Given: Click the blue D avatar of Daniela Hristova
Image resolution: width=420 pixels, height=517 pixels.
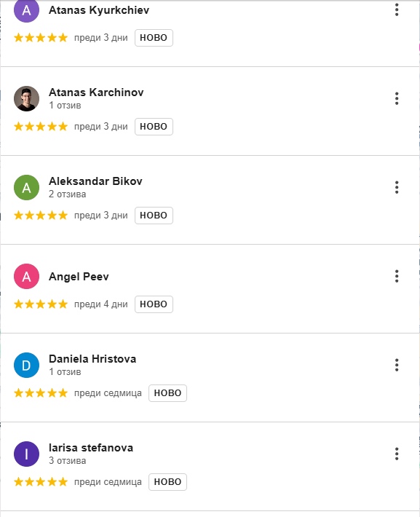Looking at the screenshot, I should coord(26,365).
